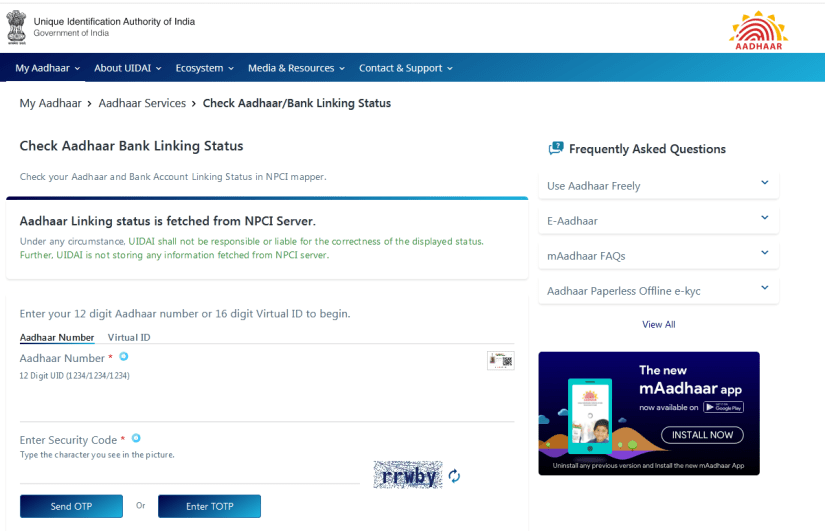Open the My Aadhaar menu
This screenshot has width=825, height=531.
(47, 68)
